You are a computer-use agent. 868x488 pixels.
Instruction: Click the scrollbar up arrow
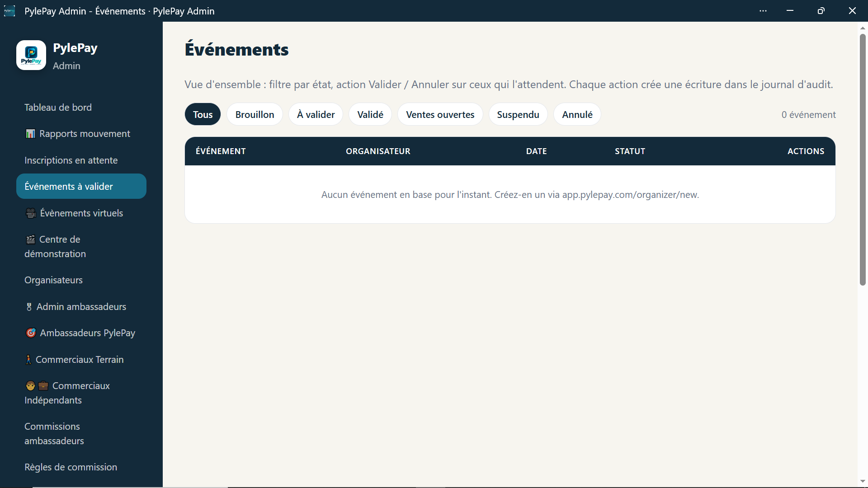tap(863, 28)
